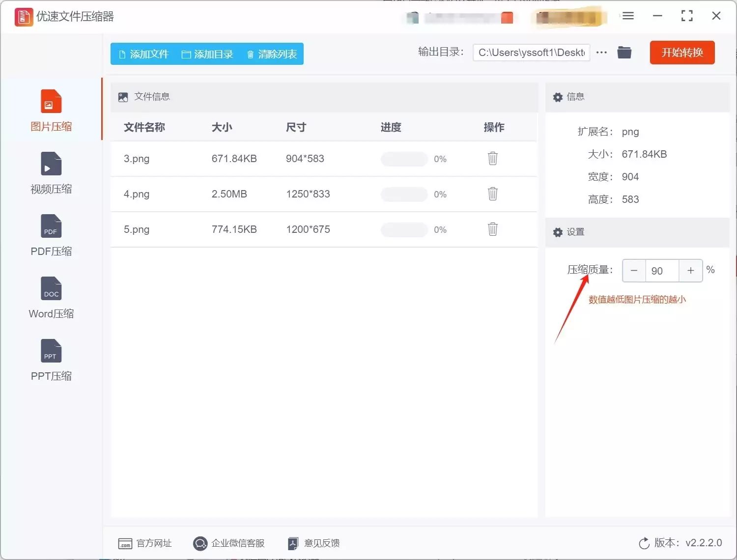This screenshot has width=737, height=560.
Task: Click the 信息 gear icon
Action: coord(558,97)
